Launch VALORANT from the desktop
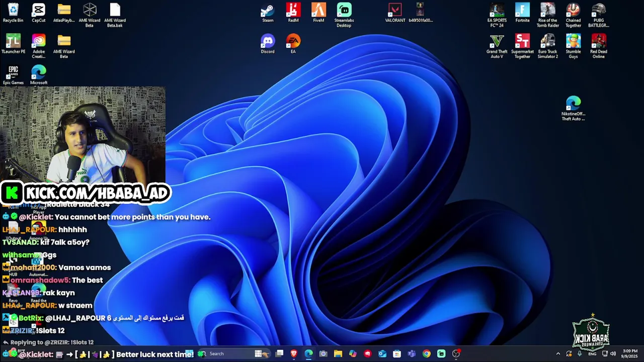The width and height of the screenshot is (644, 362). pos(395,13)
